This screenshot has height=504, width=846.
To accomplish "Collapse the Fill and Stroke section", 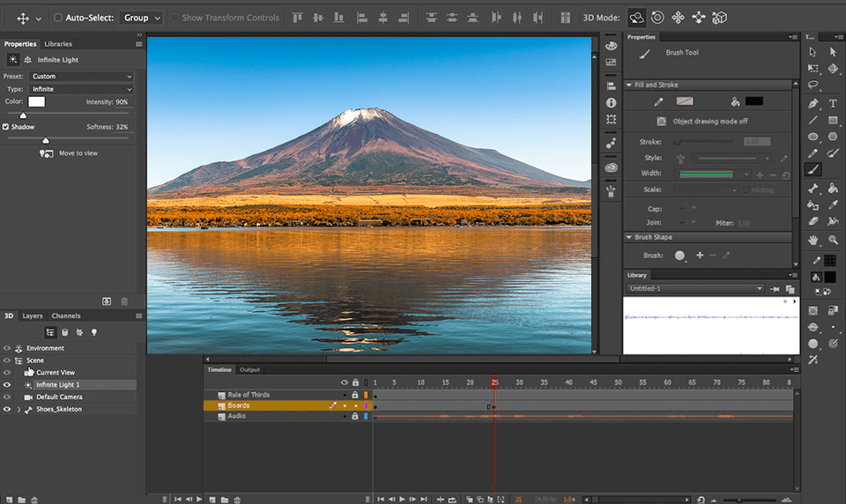I will 629,85.
